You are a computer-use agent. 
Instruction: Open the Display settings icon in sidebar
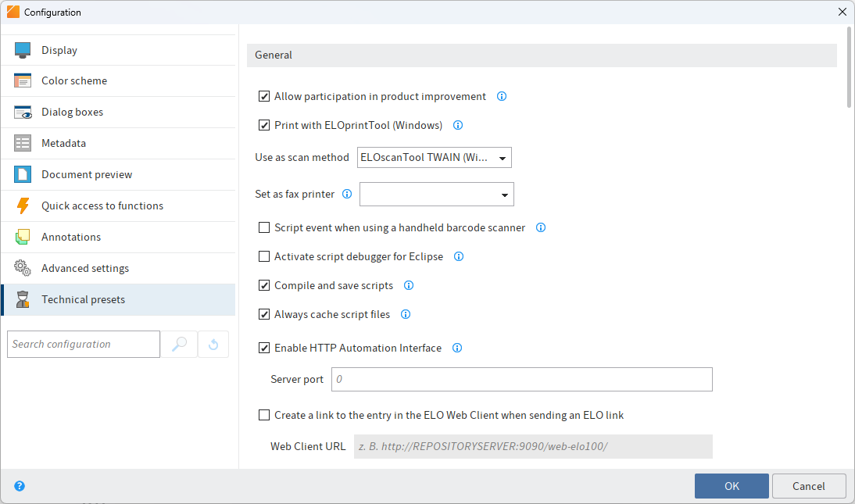tap(21, 49)
